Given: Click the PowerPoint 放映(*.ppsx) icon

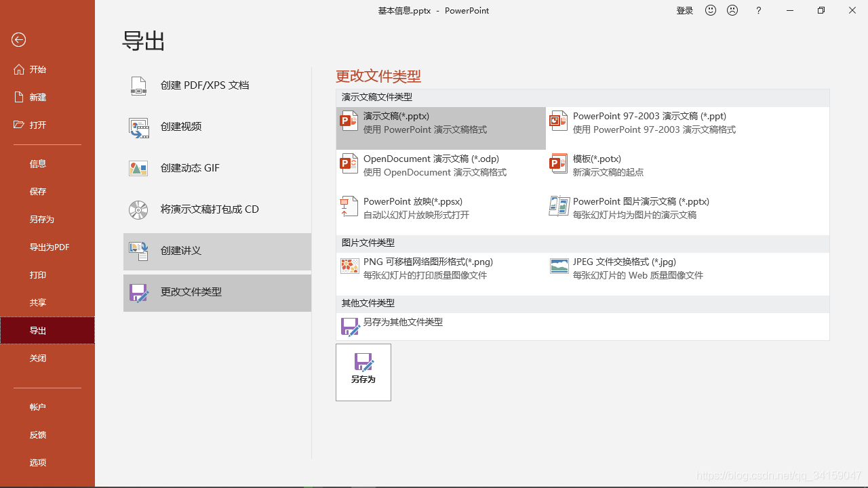Looking at the screenshot, I should (x=349, y=207).
